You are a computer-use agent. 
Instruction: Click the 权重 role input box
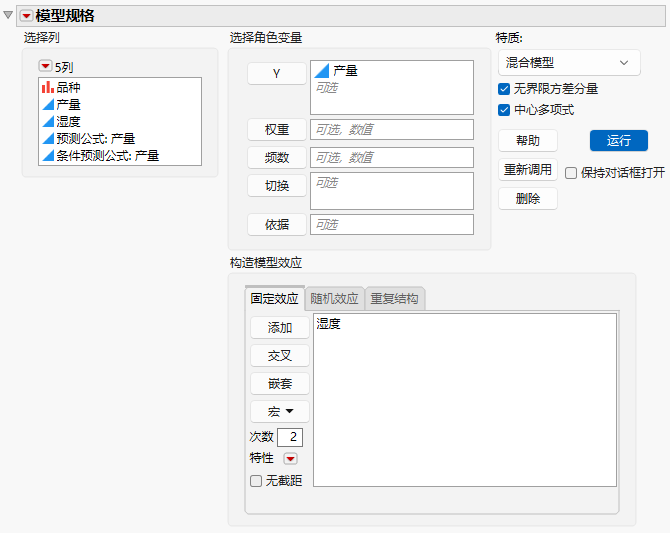[392, 130]
